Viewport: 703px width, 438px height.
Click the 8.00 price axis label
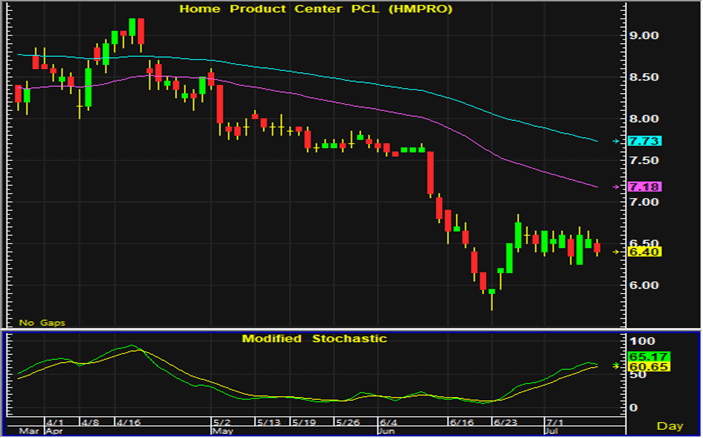point(643,119)
